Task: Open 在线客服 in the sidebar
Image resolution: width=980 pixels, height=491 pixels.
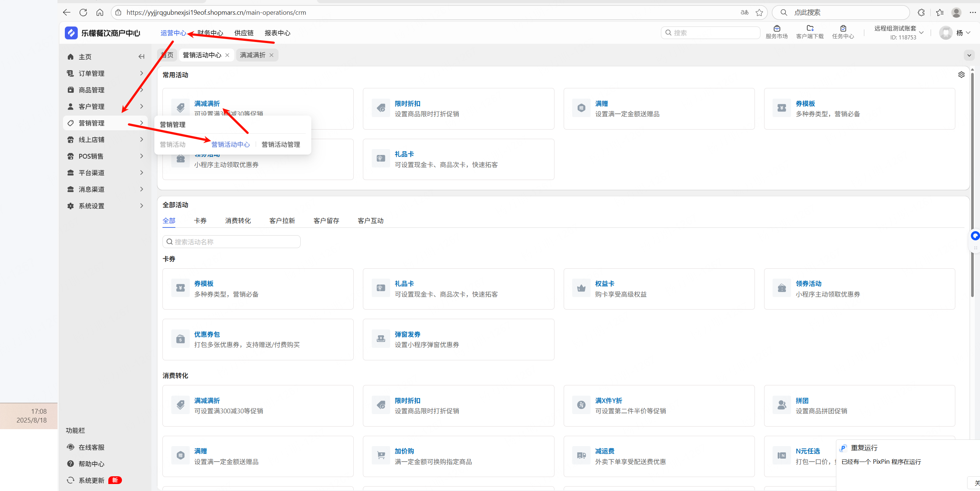Action: [91, 447]
